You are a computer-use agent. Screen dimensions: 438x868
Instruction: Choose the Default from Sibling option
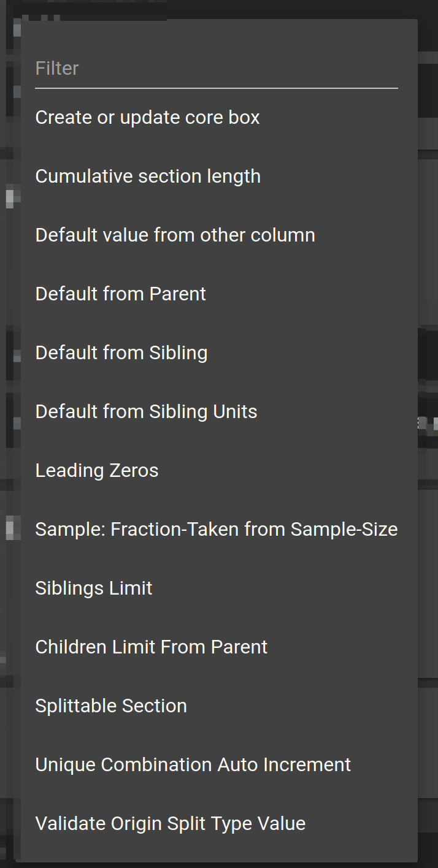pos(121,352)
